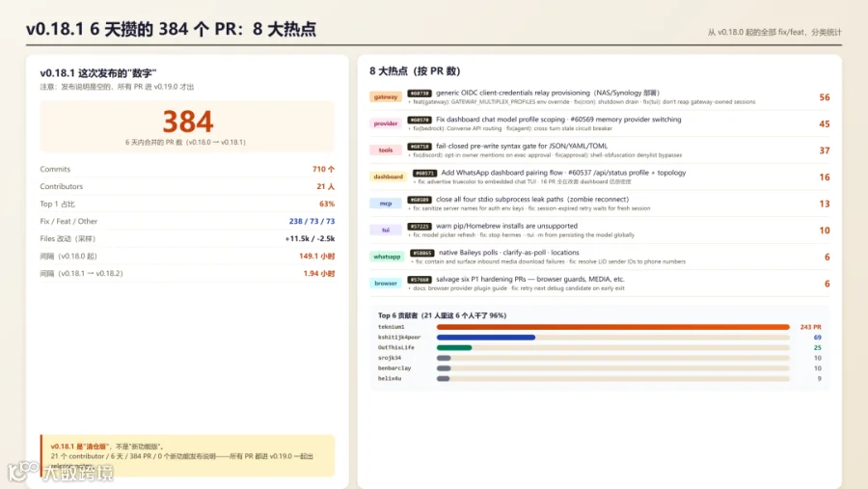Image resolution: width=868 pixels, height=489 pixels.
Task: Click the kshitijk4poor blue contribution bar
Action: [x=485, y=338]
